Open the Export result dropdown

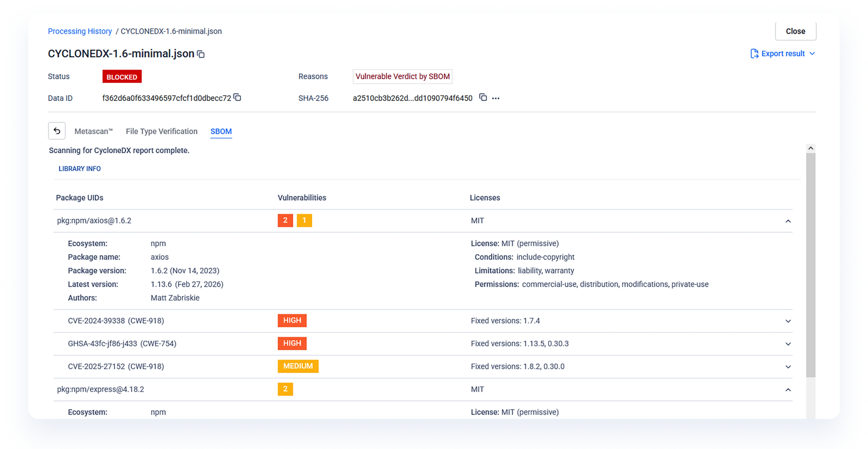click(x=812, y=54)
